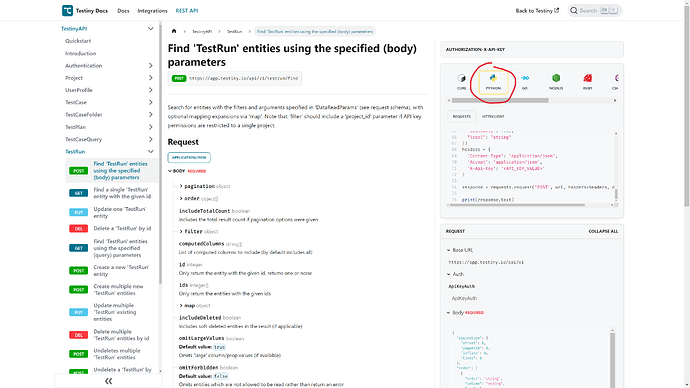The image size is (690, 388).
Task: Select the NodeJS language icon
Action: [556, 81]
